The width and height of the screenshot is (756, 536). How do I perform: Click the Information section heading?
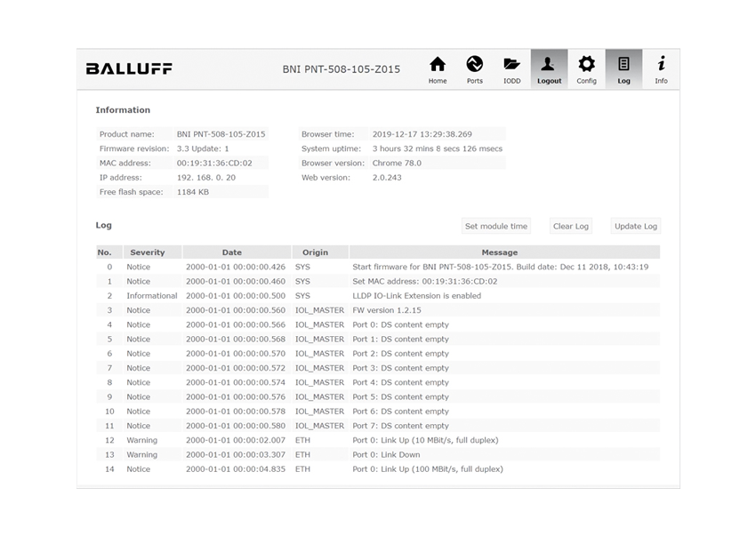pos(123,110)
